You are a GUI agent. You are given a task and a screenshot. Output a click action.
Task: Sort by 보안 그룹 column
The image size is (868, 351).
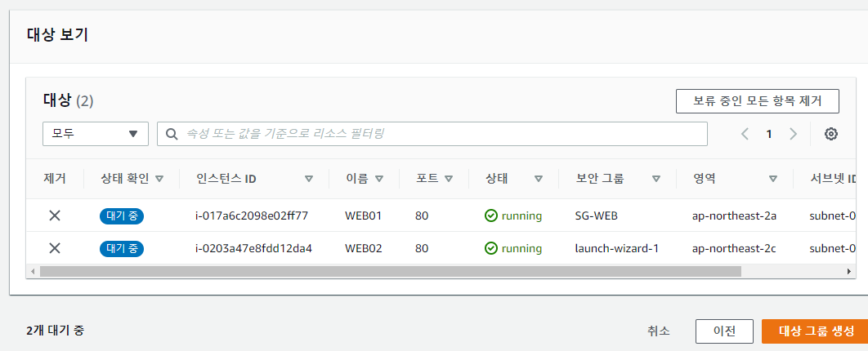pos(656,179)
